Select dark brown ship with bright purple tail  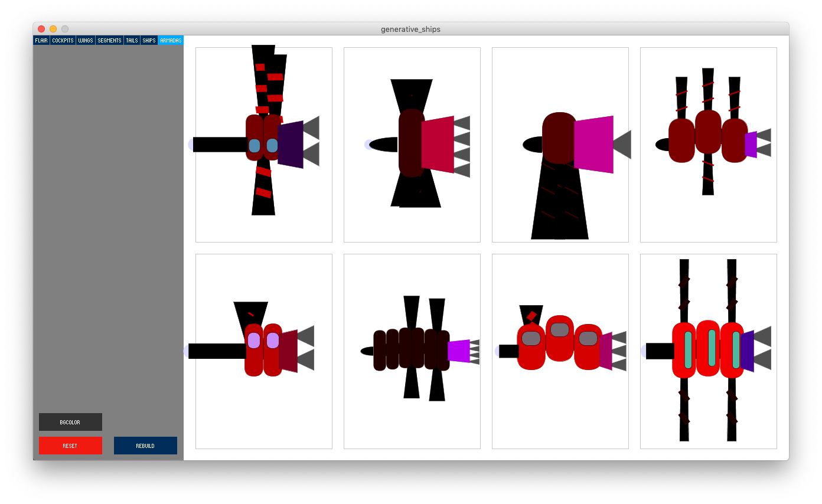(x=412, y=351)
